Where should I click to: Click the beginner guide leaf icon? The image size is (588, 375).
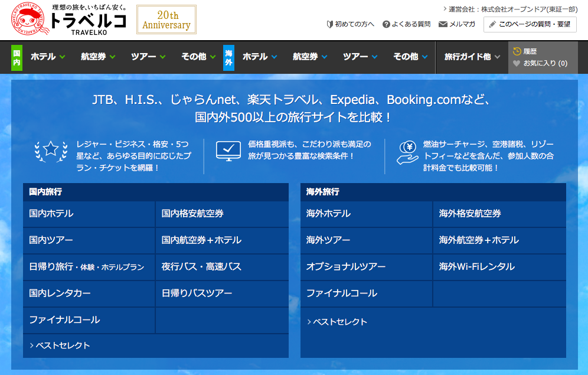coord(329,24)
